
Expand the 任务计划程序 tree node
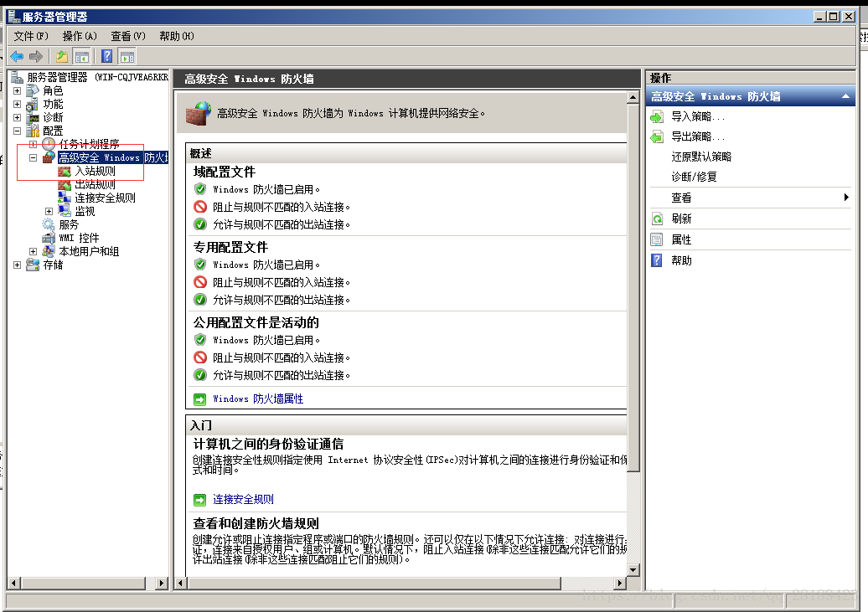click(34, 145)
